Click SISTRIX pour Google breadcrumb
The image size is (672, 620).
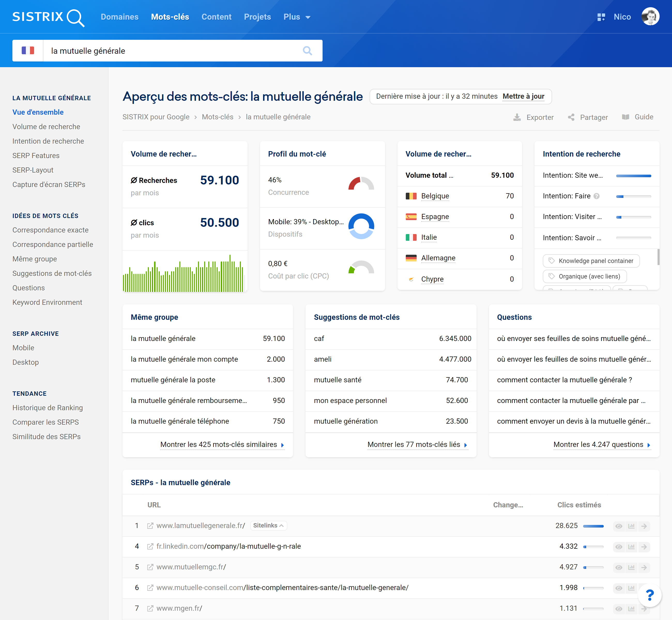pyautogui.click(x=156, y=117)
